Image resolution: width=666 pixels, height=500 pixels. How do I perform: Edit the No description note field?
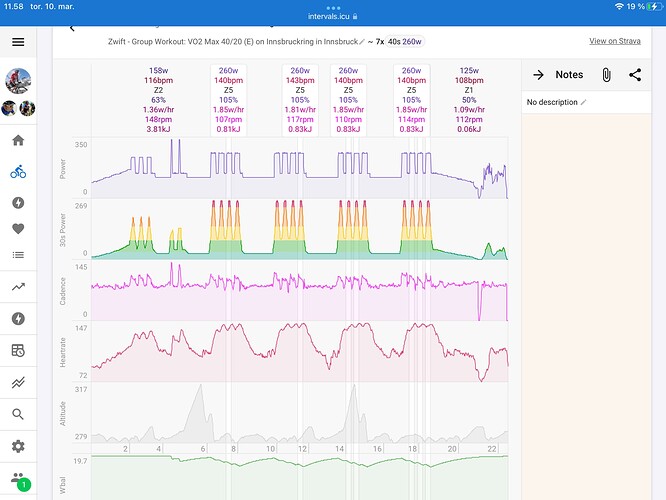(x=556, y=102)
